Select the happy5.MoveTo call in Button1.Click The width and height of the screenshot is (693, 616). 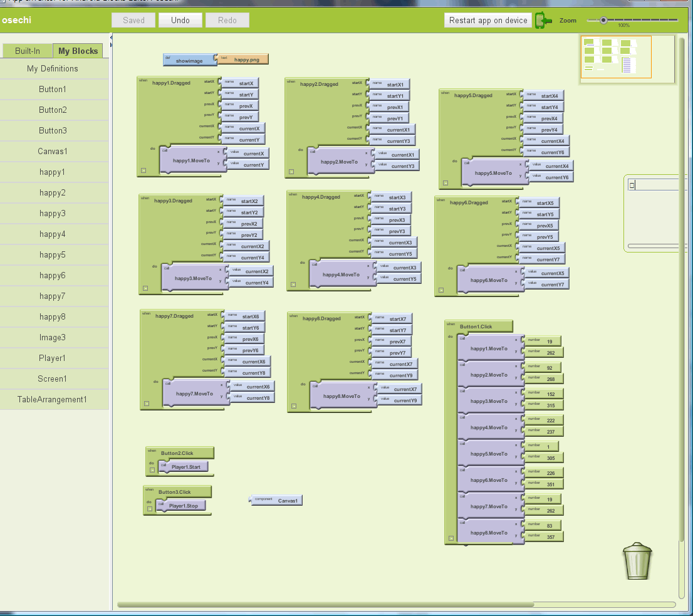tap(490, 453)
